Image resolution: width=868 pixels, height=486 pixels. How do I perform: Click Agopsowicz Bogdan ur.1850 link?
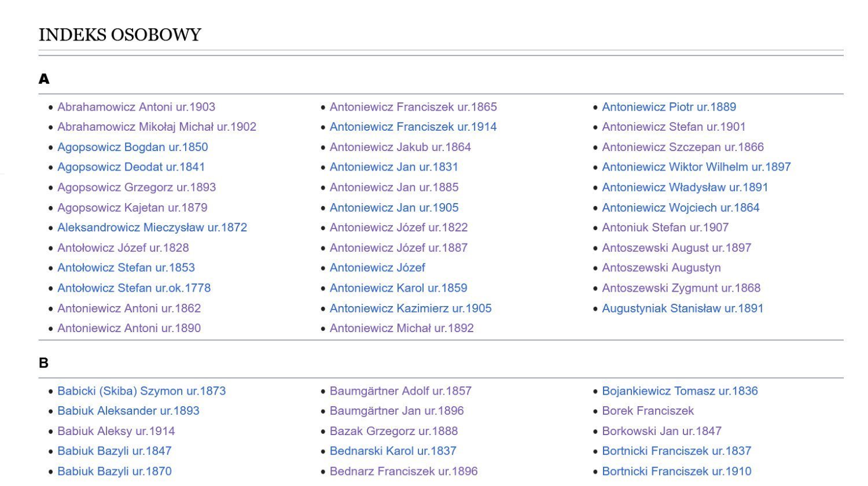133,147
